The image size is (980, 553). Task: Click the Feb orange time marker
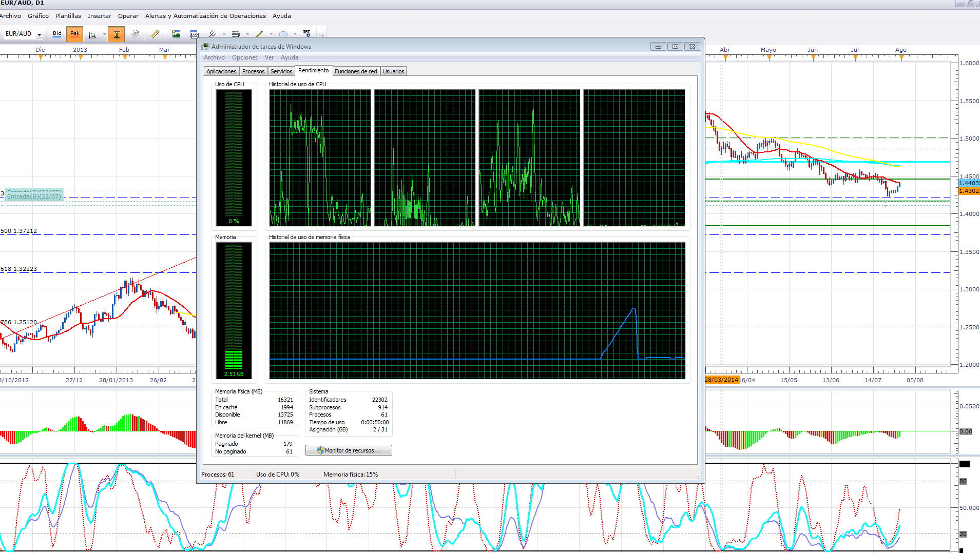click(x=125, y=57)
